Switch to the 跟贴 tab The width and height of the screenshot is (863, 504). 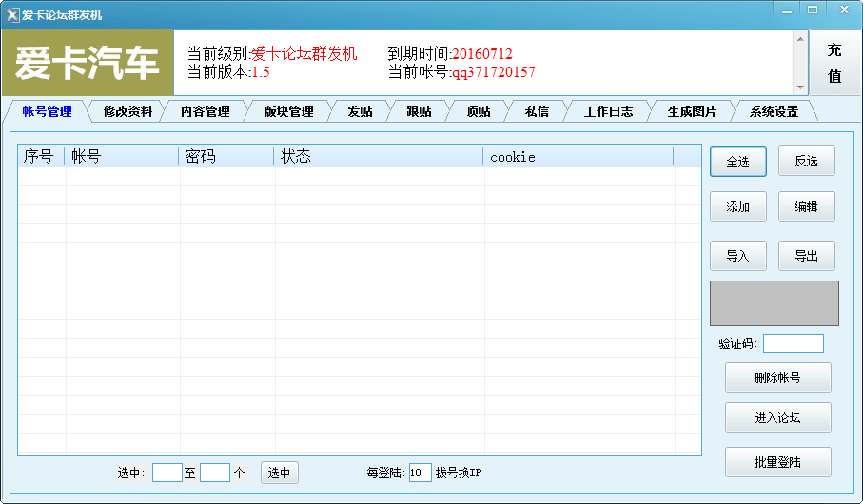419,111
